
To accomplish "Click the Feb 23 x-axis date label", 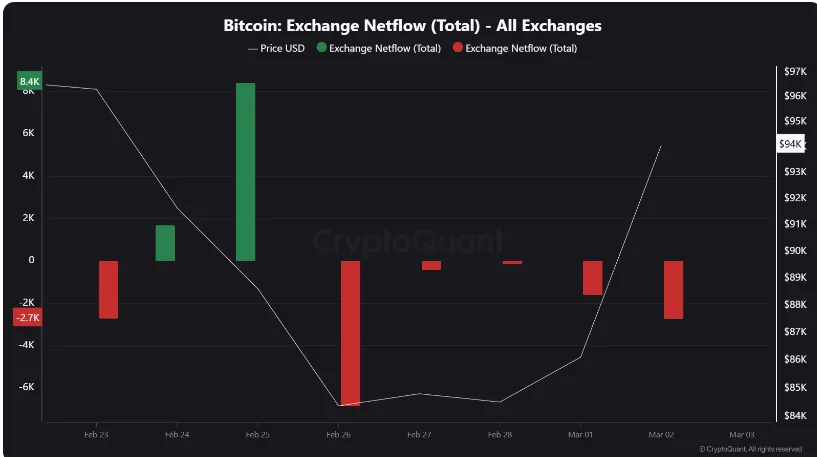I will 96,435.
